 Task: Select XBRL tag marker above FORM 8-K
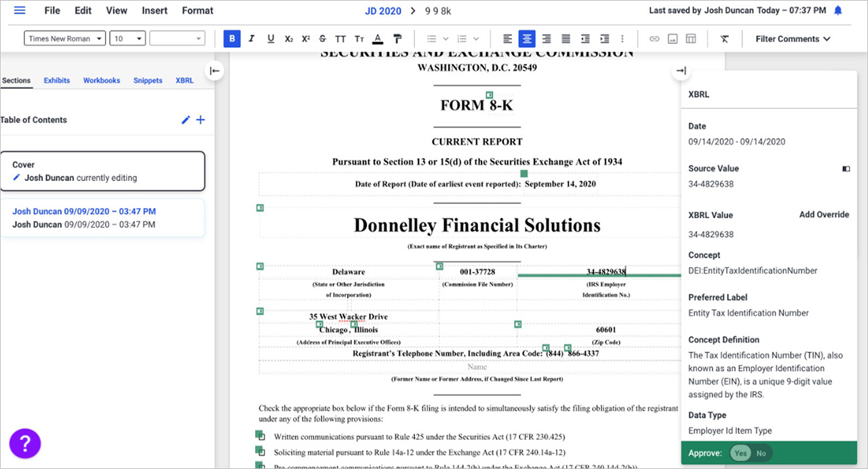(490, 96)
